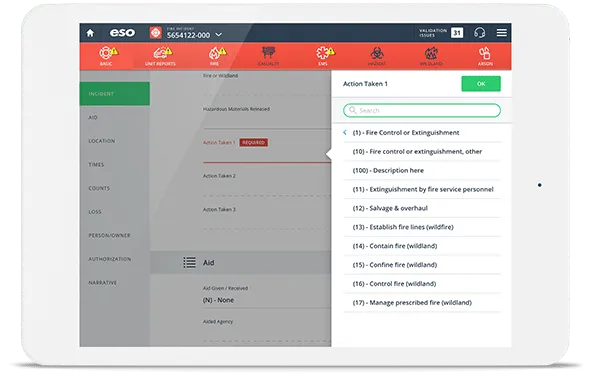Viewport: 602px width, 376px height.
Task: Open Fire or Wildland field
Action: (x=267, y=84)
